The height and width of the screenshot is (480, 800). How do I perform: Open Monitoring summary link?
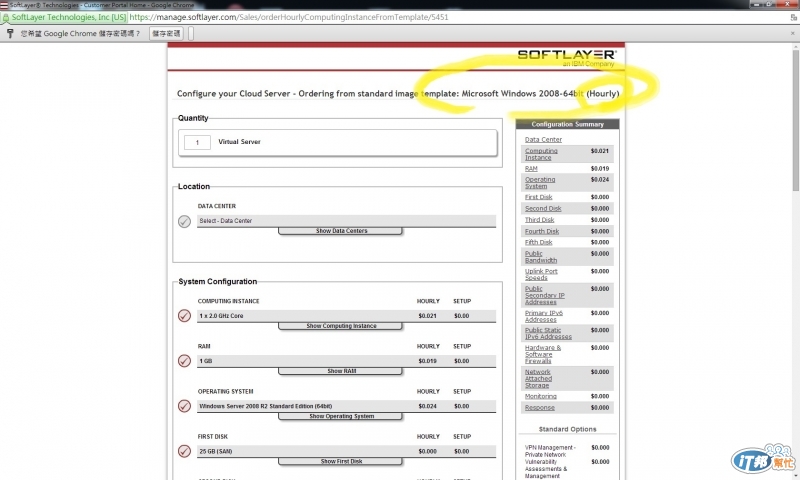point(541,396)
